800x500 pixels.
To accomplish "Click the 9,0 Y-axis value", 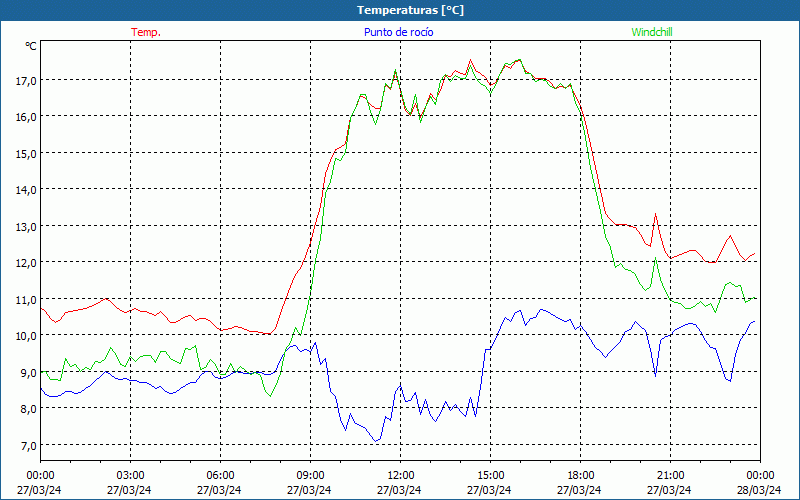I will point(29,372).
